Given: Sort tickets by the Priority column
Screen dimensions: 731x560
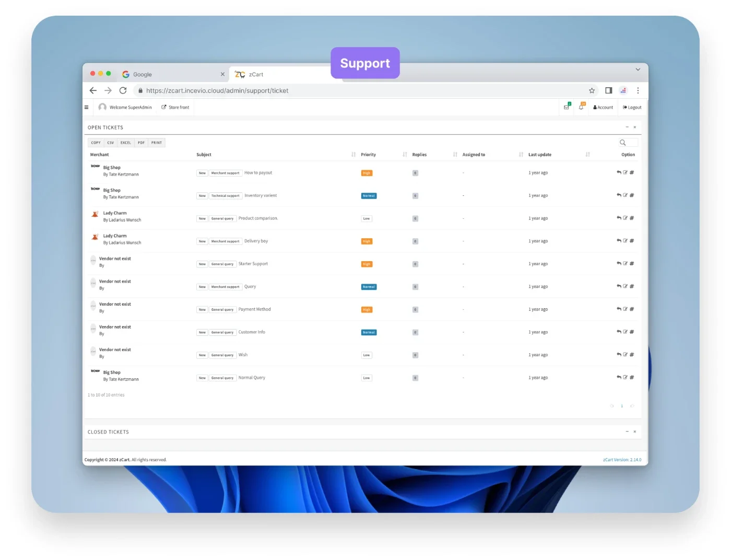Looking at the screenshot, I should point(405,155).
